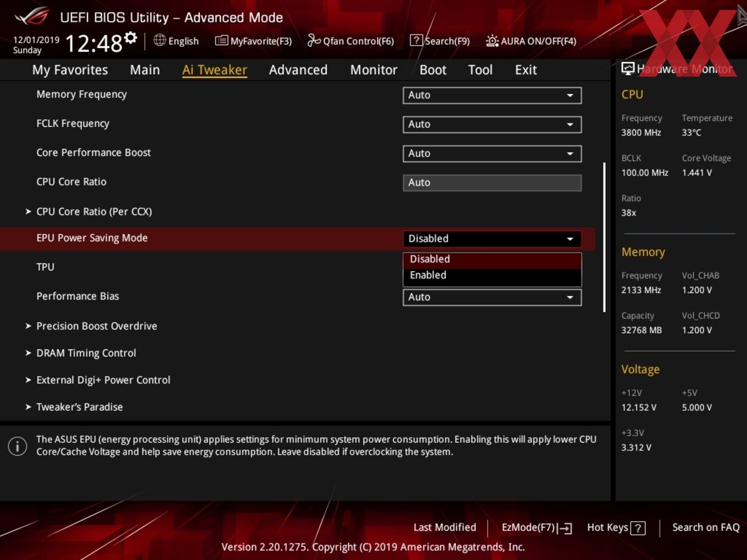Click the Hardware Monitor screen icon

[628, 69]
